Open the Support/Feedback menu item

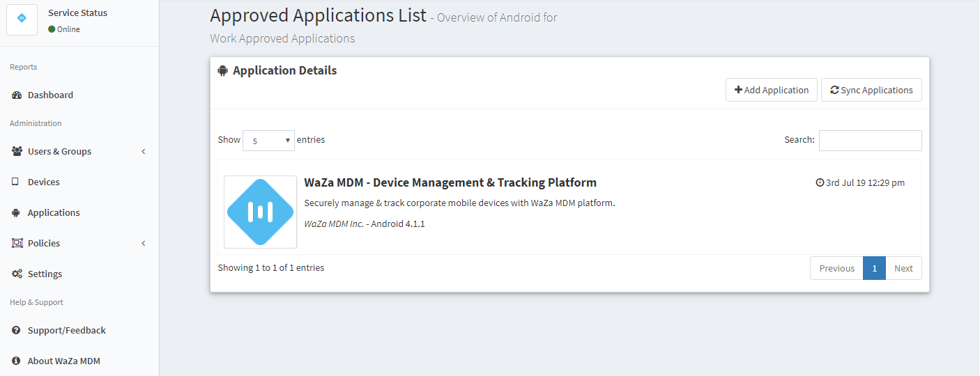coord(79,330)
